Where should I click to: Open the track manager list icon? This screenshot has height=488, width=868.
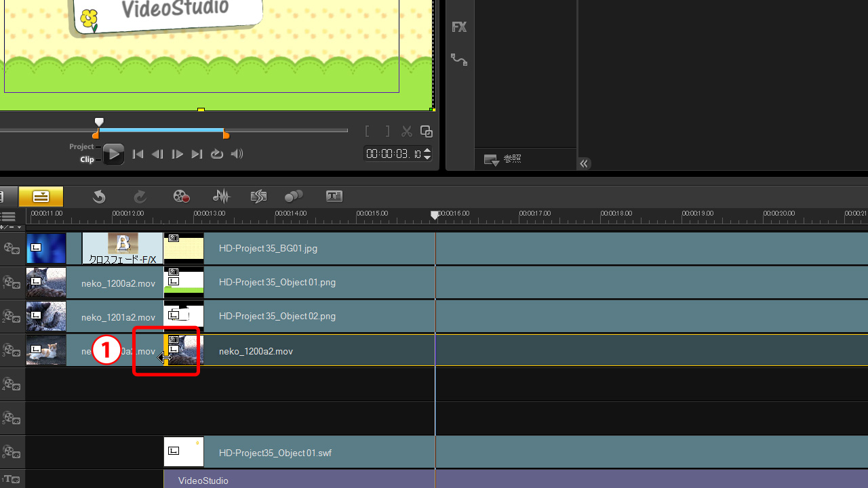8,217
